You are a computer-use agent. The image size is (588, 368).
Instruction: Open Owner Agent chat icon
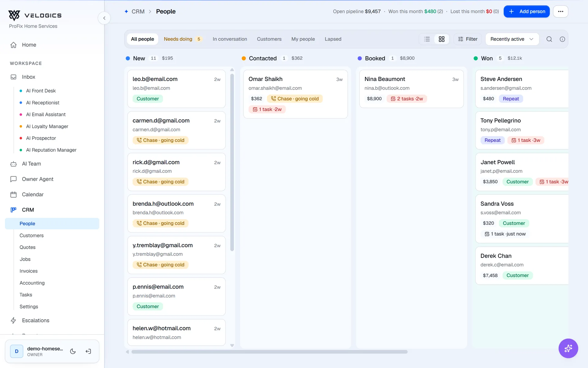pyautogui.click(x=13, y=179)
